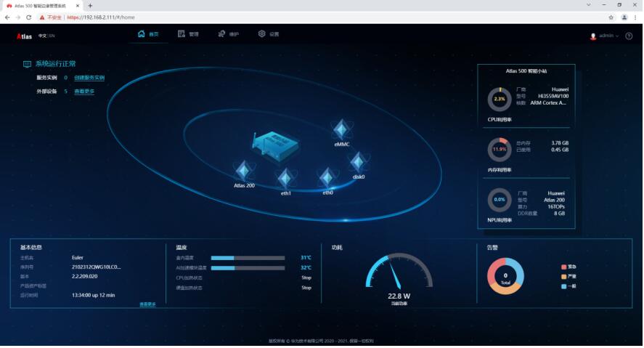Switch language to EN
Screen dimensions: 644x348
click(52, 36)
